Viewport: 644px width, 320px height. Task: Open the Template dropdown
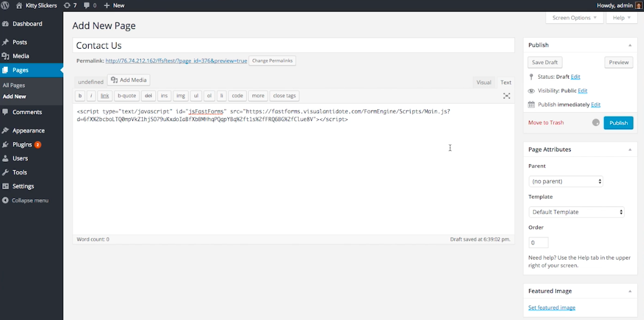tap(576, 212)
